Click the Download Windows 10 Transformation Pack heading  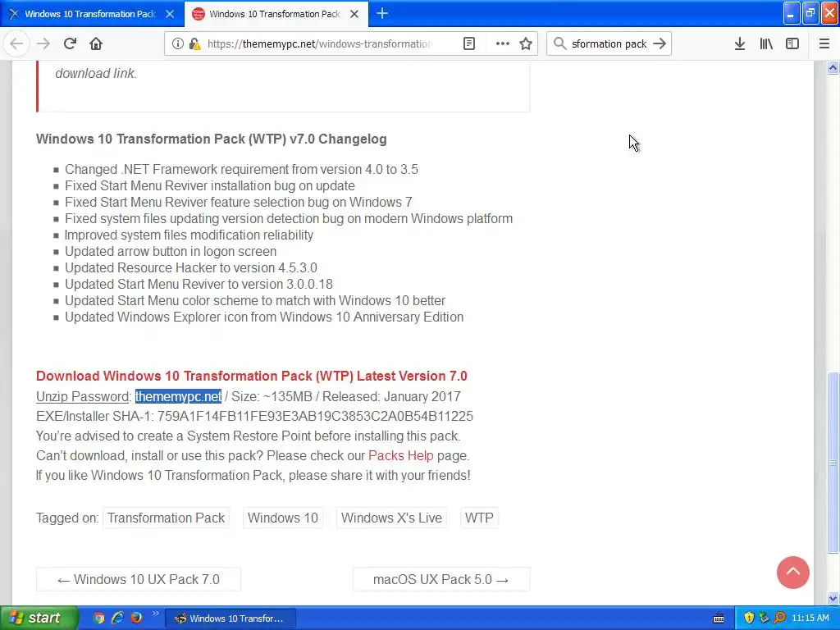252,376
